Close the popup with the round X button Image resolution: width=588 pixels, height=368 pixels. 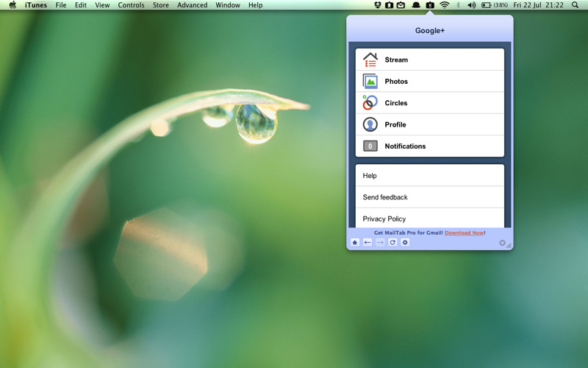(503, 243)
